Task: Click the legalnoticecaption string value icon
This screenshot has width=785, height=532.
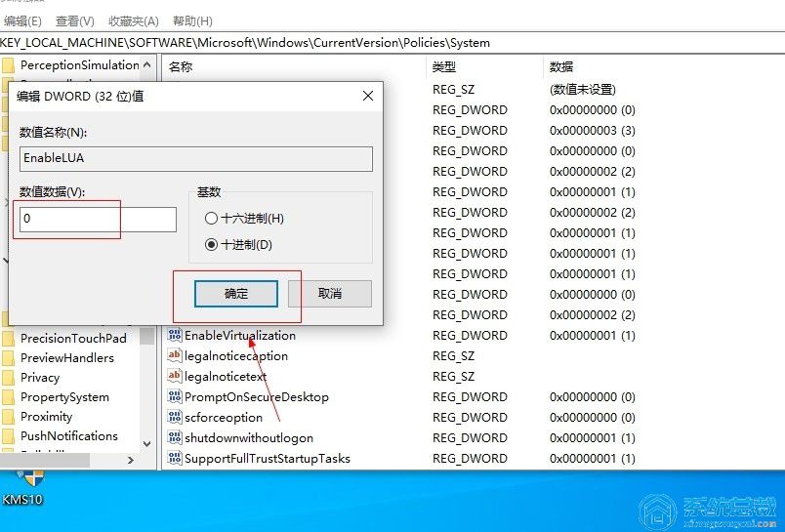Action: point(174,356)
